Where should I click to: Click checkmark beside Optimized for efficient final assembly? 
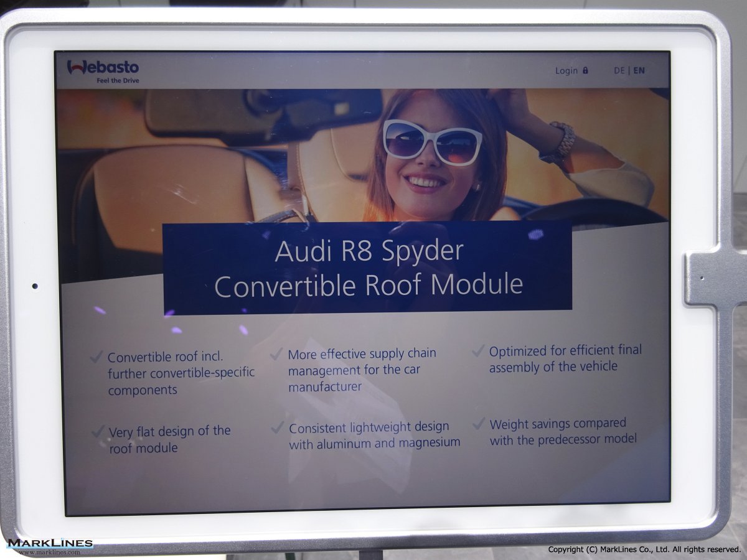pos(478,352)
